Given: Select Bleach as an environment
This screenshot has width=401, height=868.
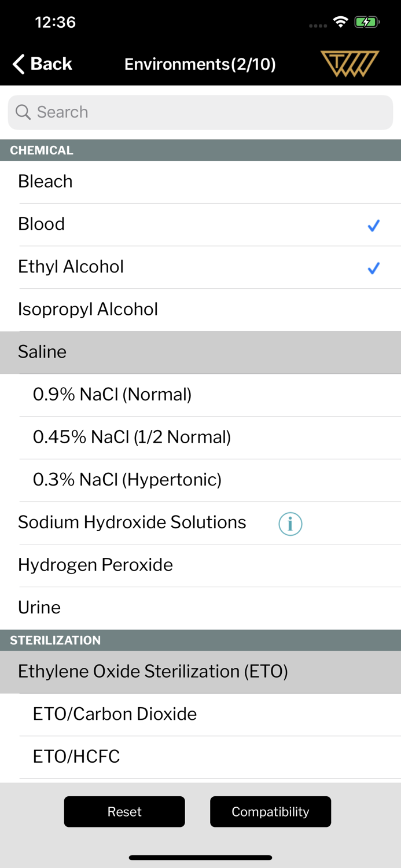Looking at the screenshot, I should pos(200,181).
